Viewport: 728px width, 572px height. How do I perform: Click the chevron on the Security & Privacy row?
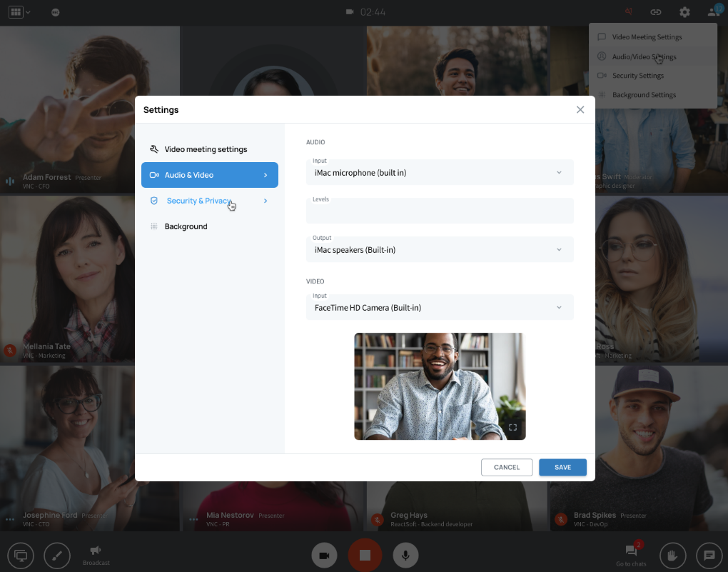point(266,201)
